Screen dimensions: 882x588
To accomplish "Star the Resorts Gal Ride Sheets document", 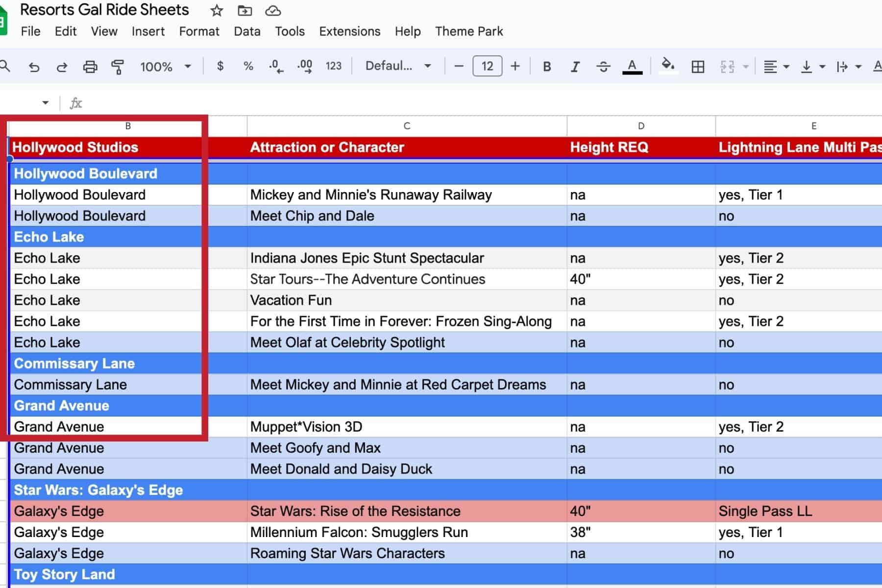I will pos(217,10).
